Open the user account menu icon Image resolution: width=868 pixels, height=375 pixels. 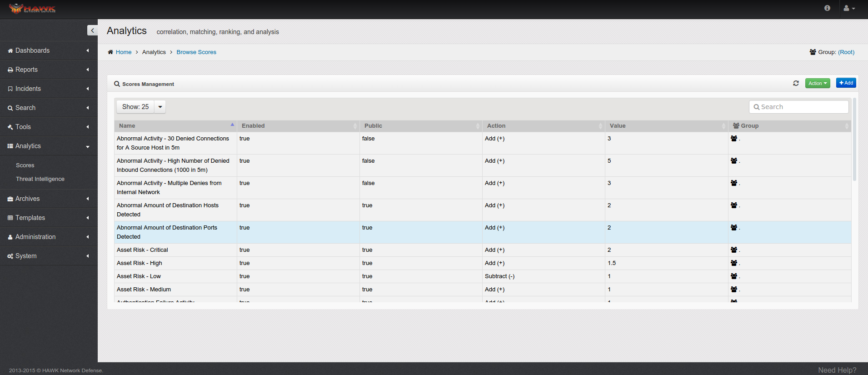848,8
